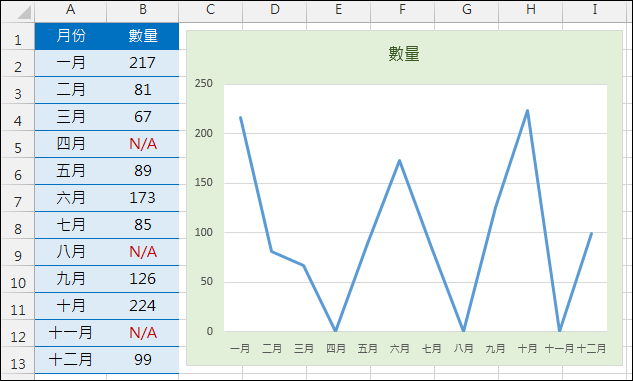Screen dimensions: 633x381
Task: Click the 250 label on chart axis
Action: (203, 84)
